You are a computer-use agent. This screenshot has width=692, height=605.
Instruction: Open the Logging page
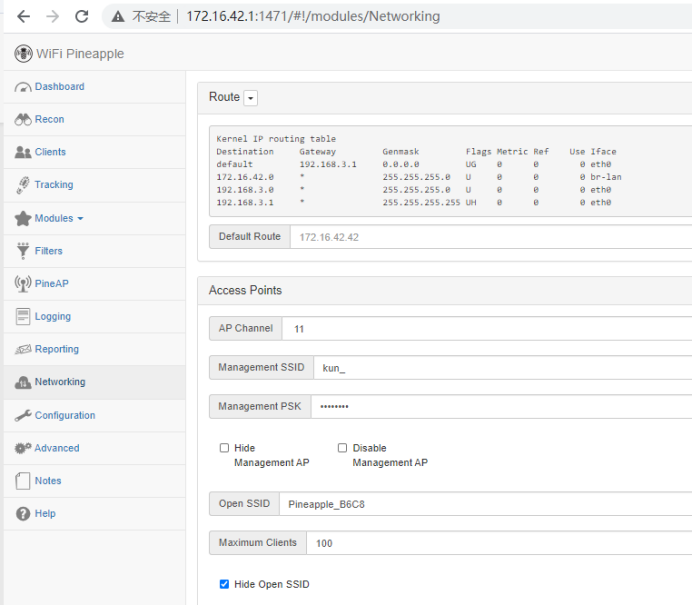point(52,317)
